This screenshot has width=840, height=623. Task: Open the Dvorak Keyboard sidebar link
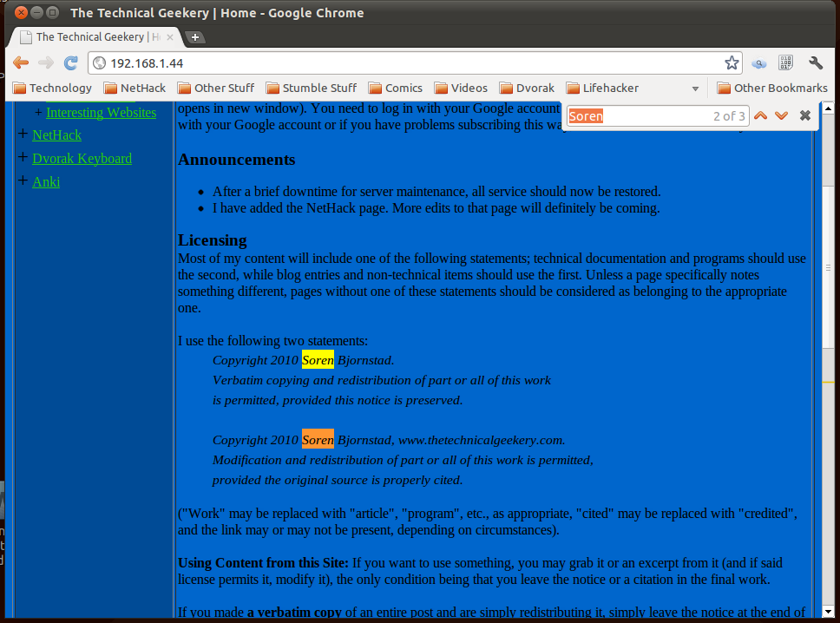click(82, 159)
